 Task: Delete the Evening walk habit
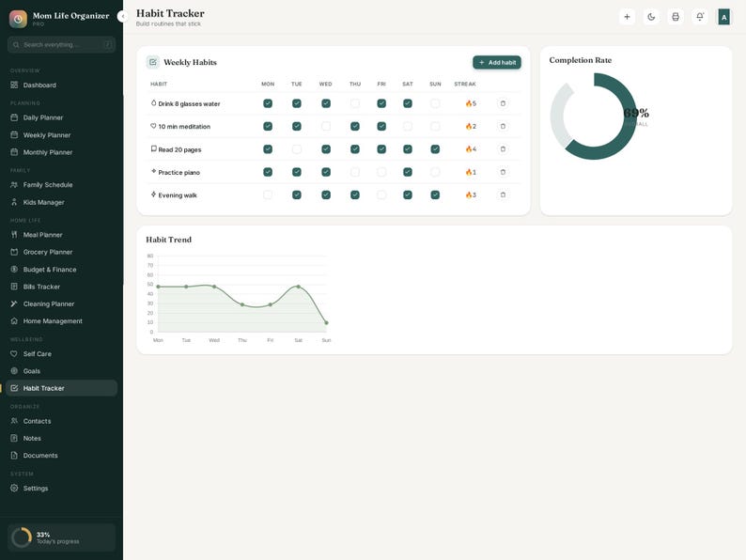[x=503, y=194]
